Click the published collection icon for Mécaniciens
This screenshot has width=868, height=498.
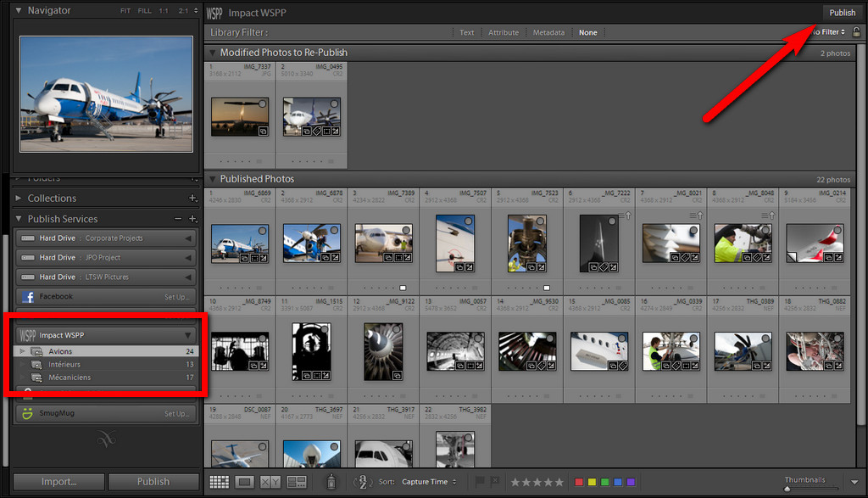coord(37,378)
